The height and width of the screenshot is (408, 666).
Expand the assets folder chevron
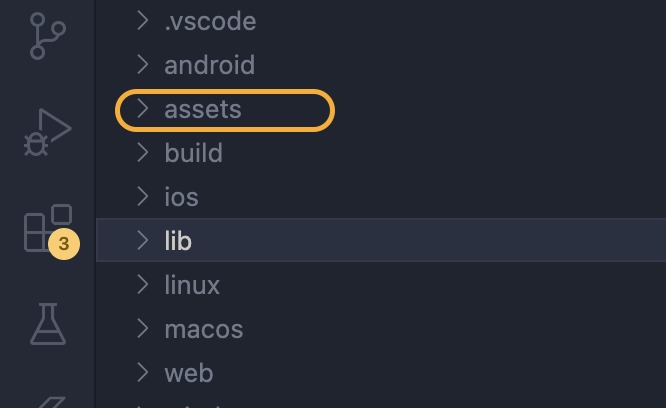pyautogui.click(x=143, y=109)
